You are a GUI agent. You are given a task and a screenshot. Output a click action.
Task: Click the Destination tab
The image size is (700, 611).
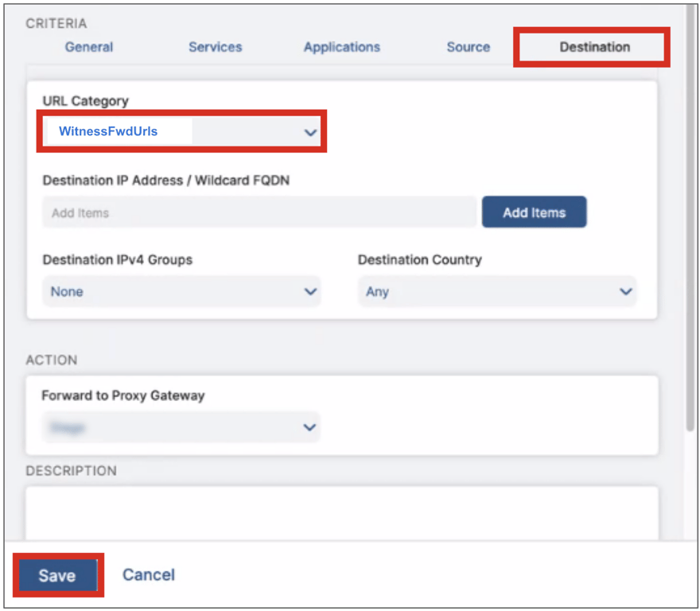click(x=594, y=47)
